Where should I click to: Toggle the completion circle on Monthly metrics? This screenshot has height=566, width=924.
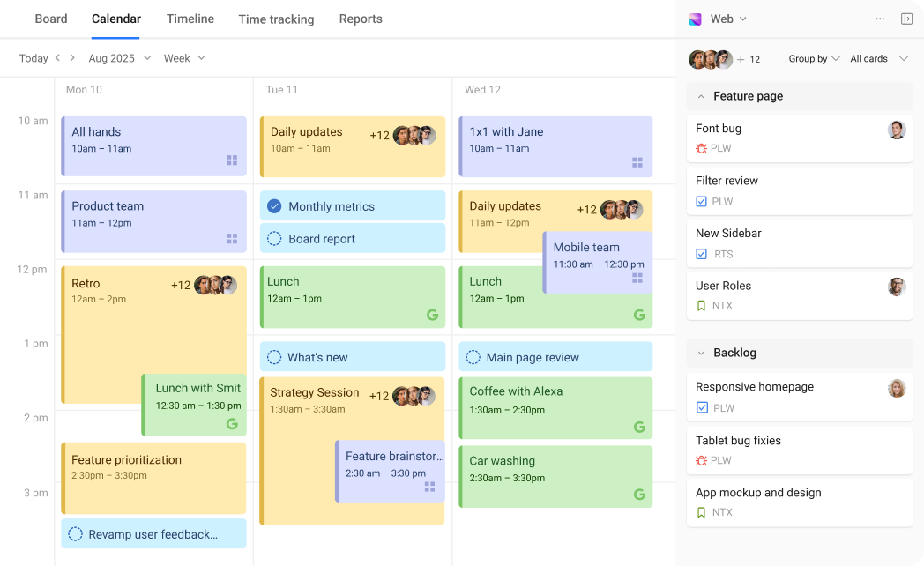click(274, 205)
